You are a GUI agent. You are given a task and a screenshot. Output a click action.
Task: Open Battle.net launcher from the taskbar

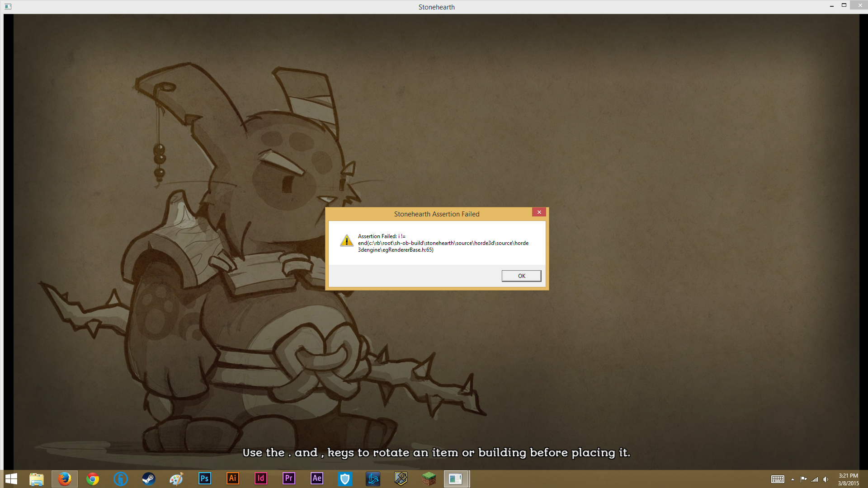click(373, 479)
